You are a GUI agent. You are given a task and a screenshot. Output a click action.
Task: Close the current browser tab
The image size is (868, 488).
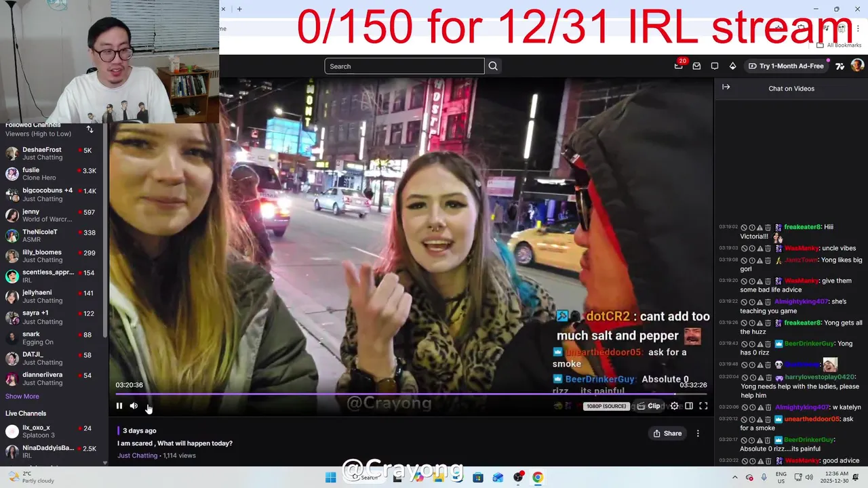point(223,9)
